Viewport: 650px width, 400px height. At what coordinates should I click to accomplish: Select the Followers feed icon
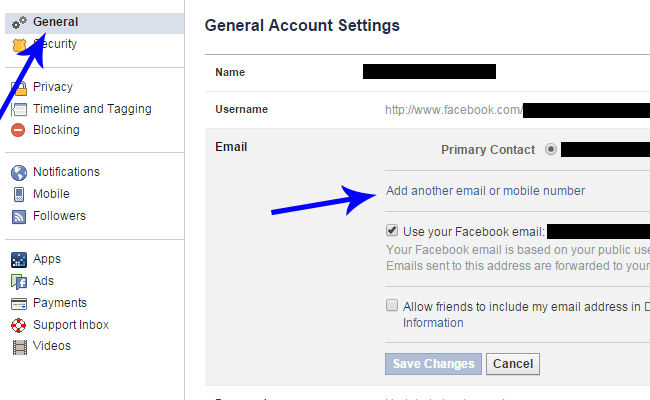[x=19, y=216]
